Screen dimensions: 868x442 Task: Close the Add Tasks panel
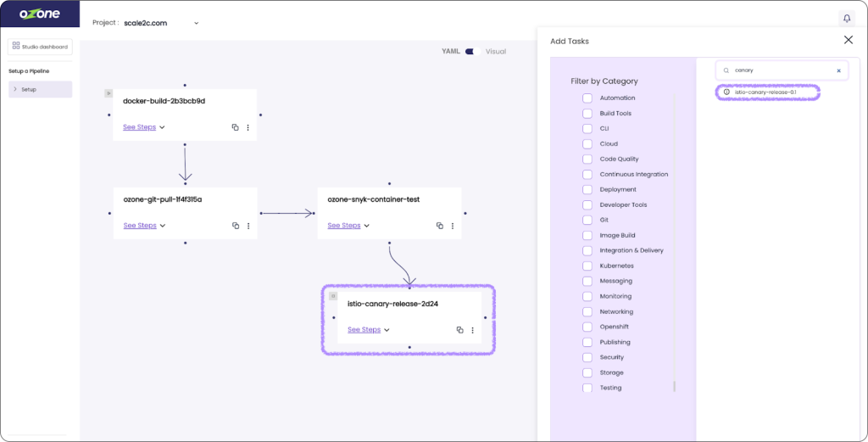[x=848, y=40]
